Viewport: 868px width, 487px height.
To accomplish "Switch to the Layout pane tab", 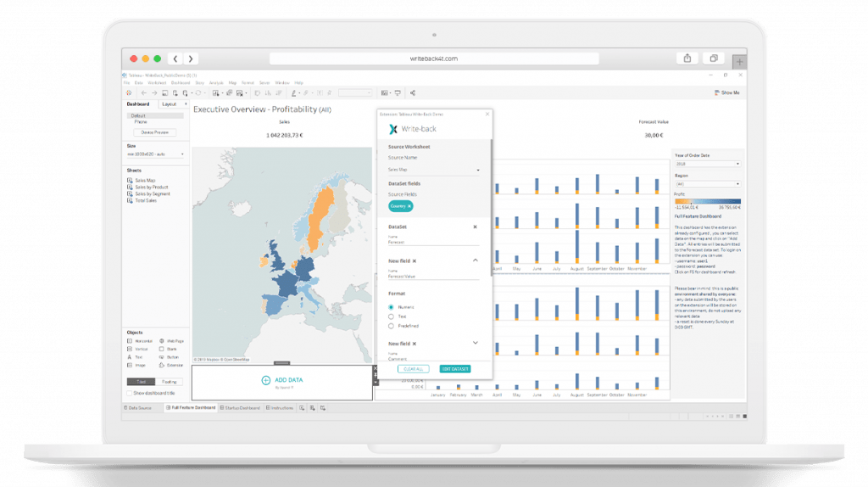I will point(170,104).
